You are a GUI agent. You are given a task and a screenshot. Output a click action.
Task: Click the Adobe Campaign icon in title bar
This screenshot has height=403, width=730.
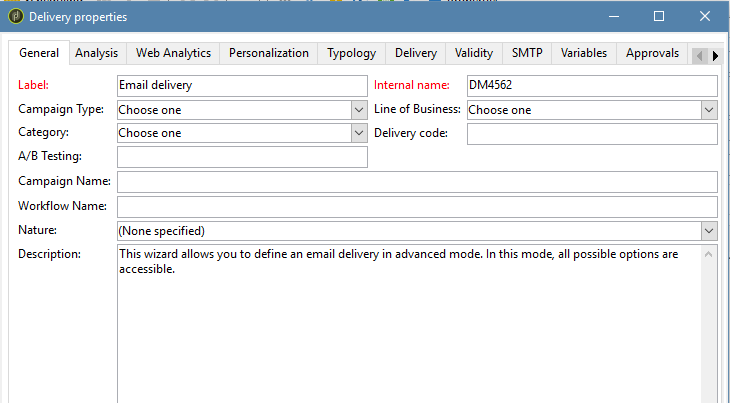tap(15, 16)
